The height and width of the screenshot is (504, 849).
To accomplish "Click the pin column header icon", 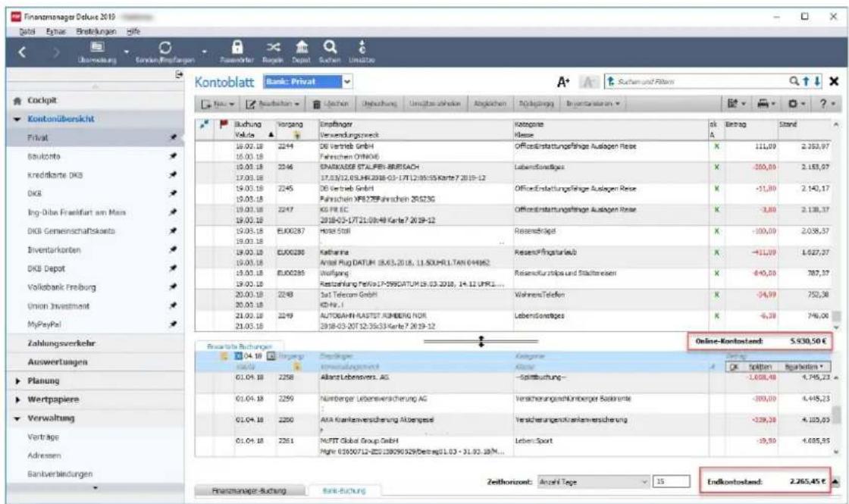I will point(204,124).
